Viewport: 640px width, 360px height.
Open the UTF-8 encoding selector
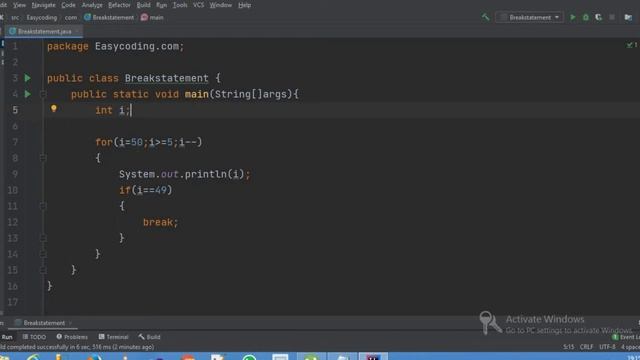coord(607,347)
